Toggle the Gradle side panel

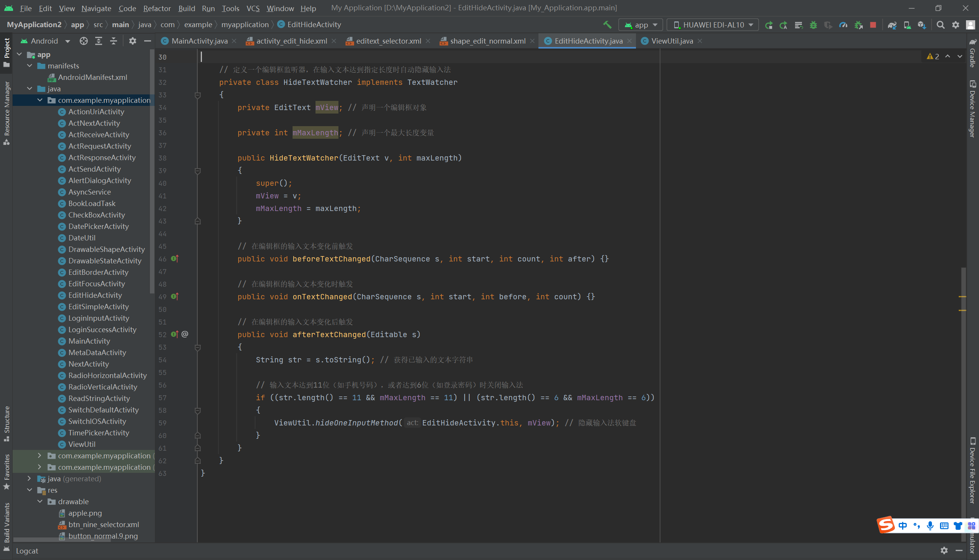tap(972, 53)
